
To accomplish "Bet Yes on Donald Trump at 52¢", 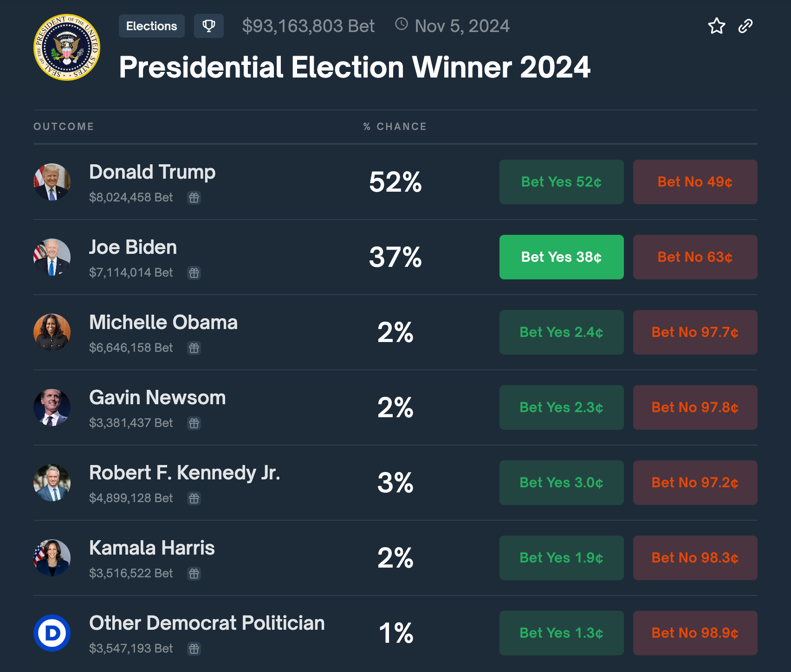I will point(561,182).
